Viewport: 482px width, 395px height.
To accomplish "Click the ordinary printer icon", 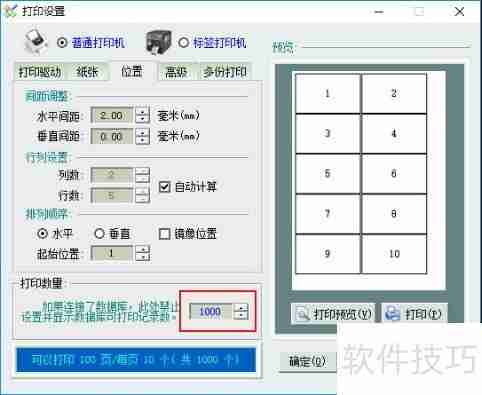I will click(35, 41).
